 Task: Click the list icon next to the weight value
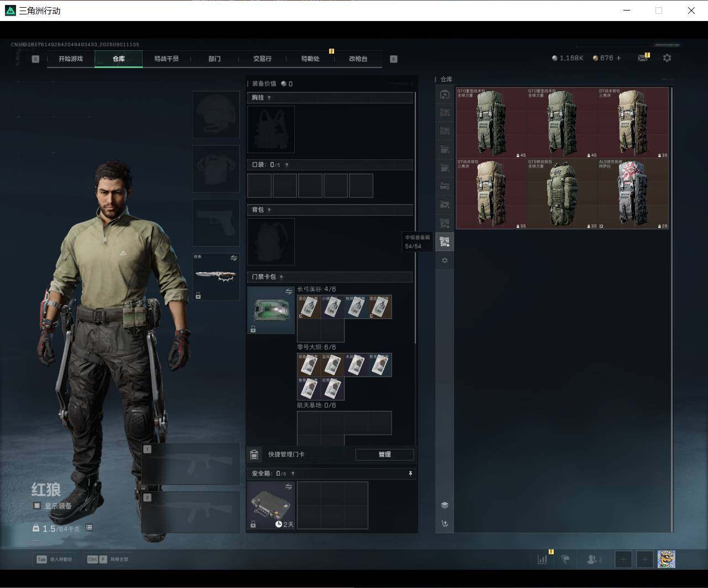89,528
